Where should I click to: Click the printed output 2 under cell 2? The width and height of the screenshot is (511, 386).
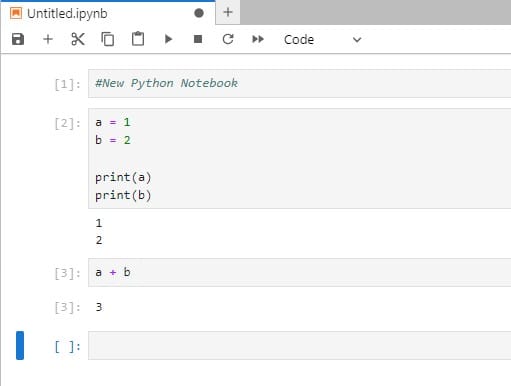click(x=99, y=240)
